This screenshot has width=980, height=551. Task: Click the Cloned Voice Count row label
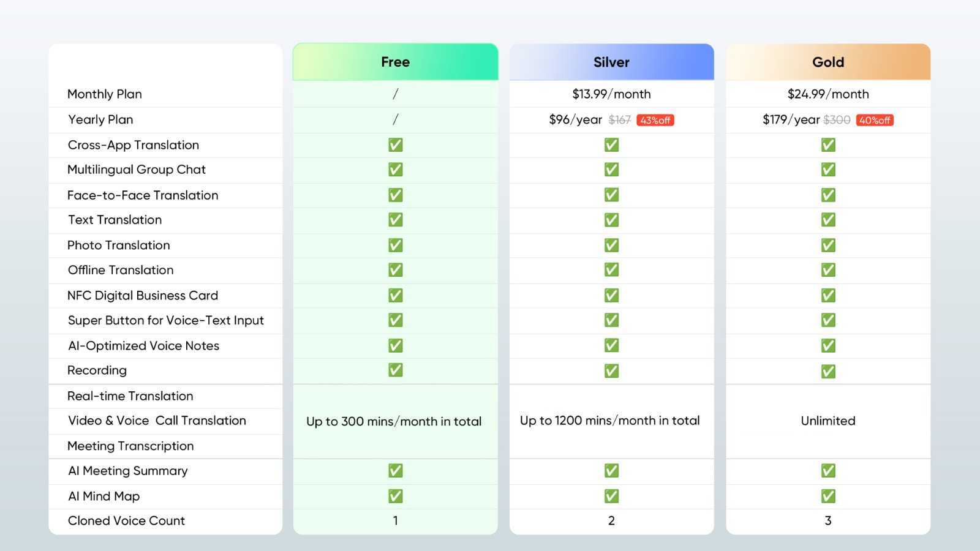(x=126, y=521)
